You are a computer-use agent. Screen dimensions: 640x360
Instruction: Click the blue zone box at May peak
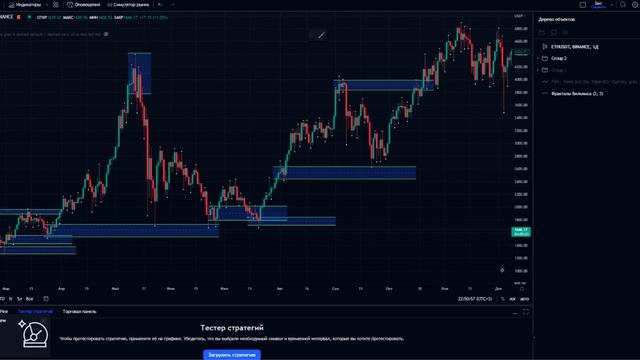pyautogui.click(x=140, y=73)
